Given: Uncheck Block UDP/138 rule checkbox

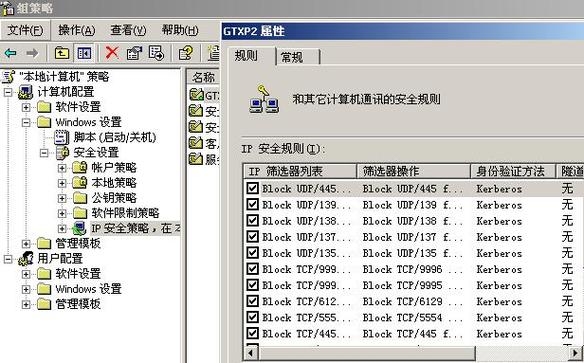Looking at the screenshot, I should coord(252,220).
